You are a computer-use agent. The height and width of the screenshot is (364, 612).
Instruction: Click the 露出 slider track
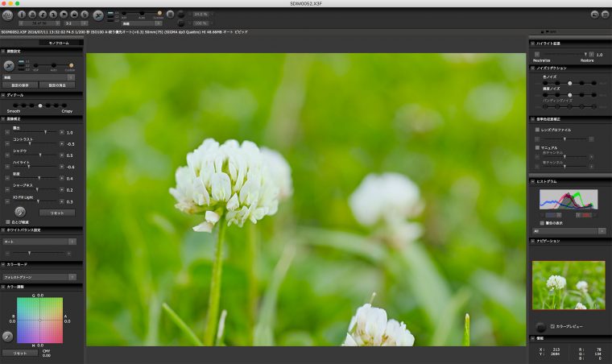[x=35, y=133]
